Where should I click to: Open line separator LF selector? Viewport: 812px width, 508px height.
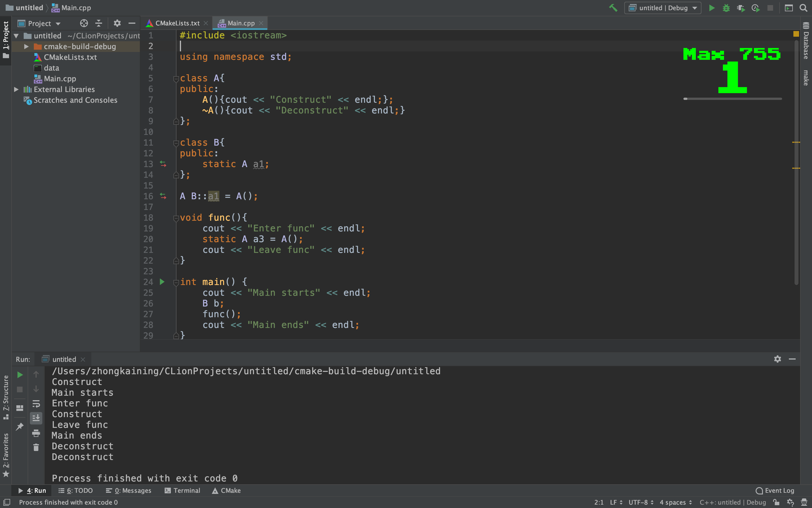click(616, 502)
